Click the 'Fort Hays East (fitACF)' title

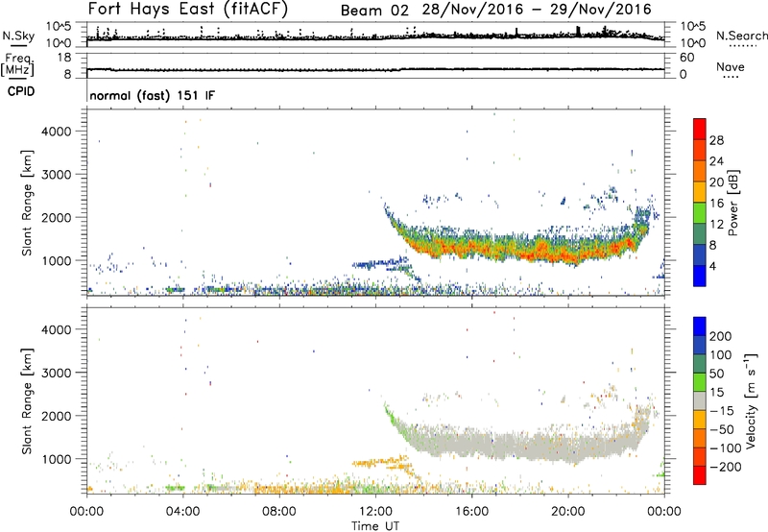[x=188, y=10]
